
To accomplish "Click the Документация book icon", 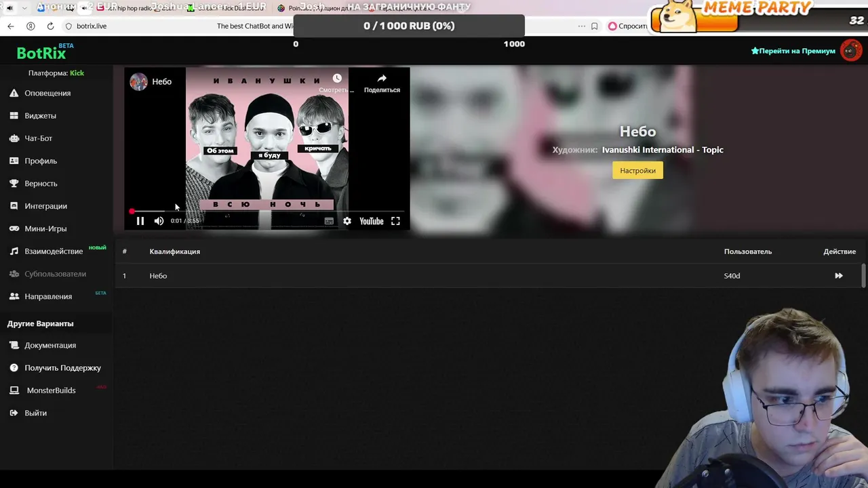I will click(x=14, y=345).
